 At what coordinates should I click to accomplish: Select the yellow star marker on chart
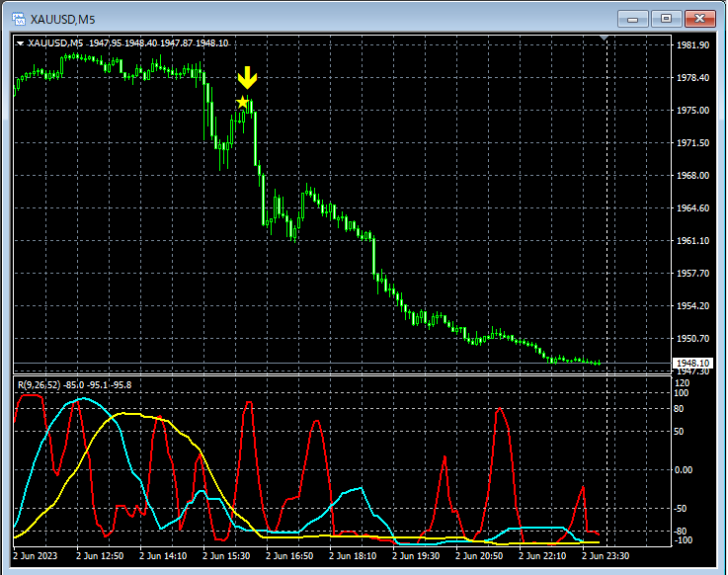(243, 102)
